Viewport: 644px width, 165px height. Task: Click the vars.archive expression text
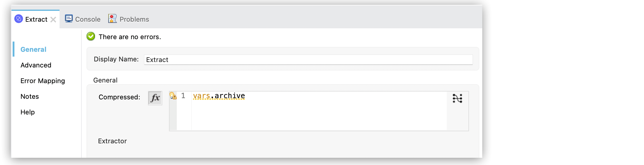219,96
